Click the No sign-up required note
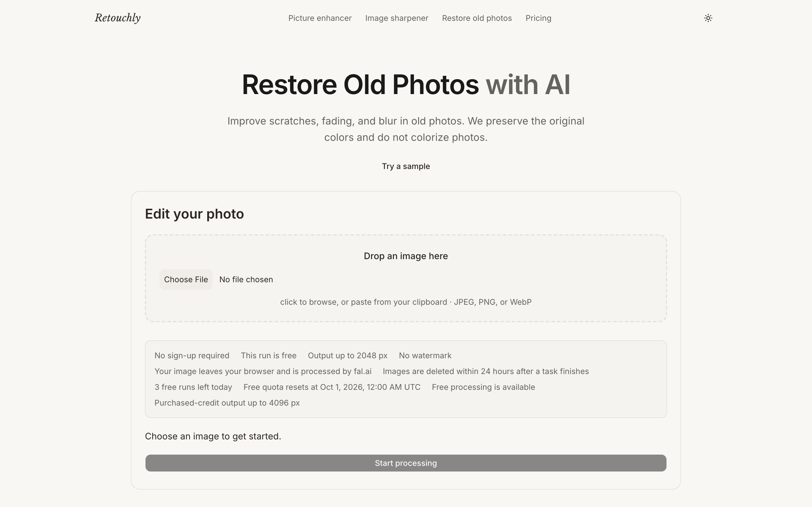 click(192, 355)
